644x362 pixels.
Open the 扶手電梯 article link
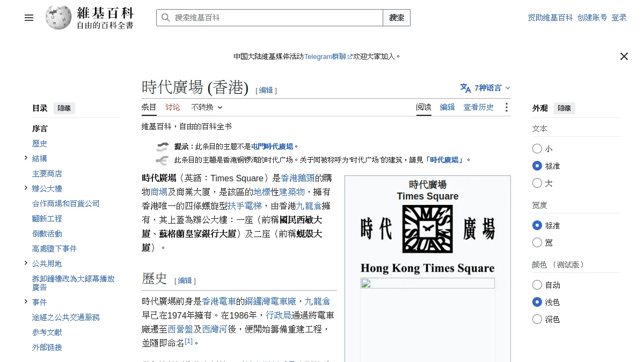[245, 206]
